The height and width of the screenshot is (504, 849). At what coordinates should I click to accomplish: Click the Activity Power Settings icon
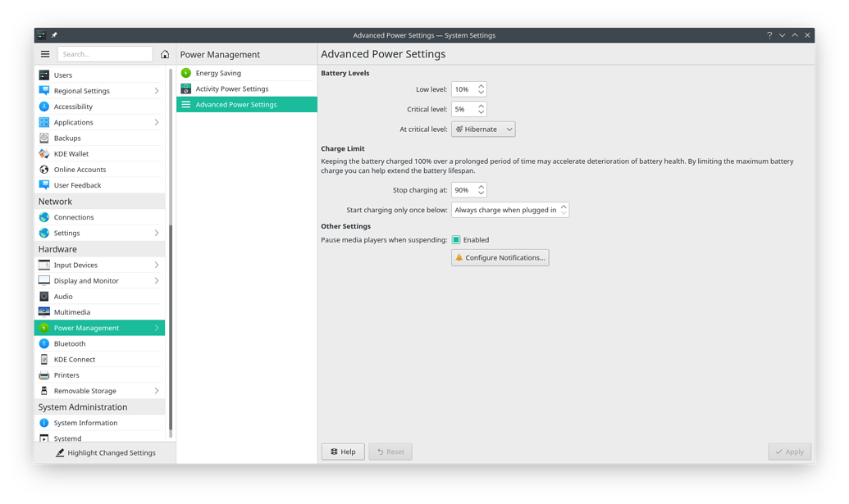[186, 89]
